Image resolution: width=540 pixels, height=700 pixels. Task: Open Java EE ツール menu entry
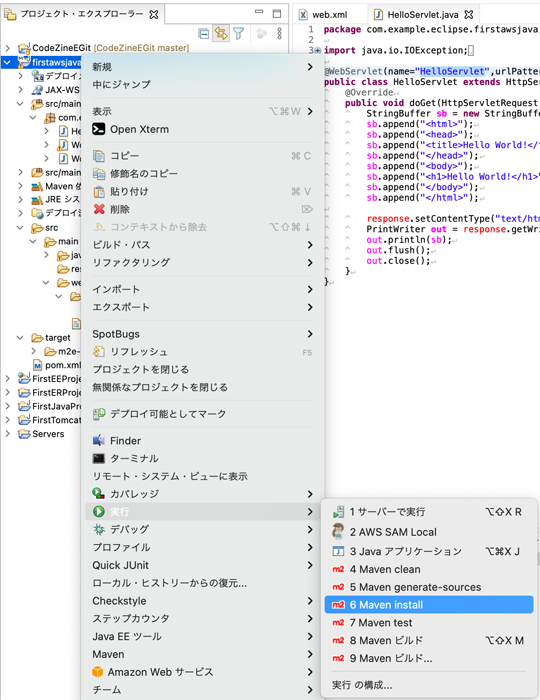(203, 637)
